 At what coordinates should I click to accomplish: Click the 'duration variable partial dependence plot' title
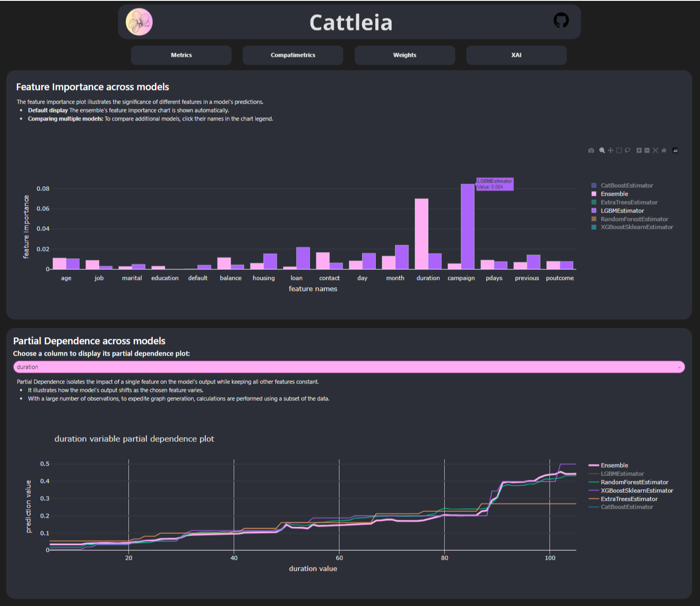134,439
